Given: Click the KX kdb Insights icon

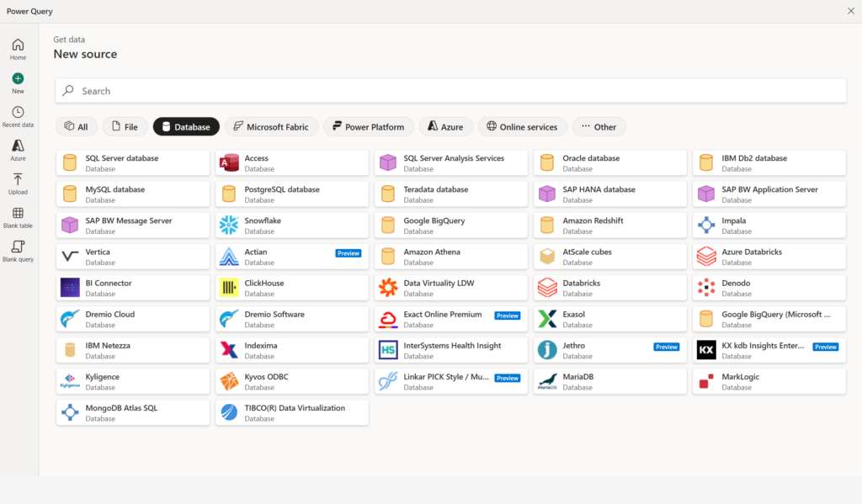Looking at the screenshot, I should click(x=706, y=350).
